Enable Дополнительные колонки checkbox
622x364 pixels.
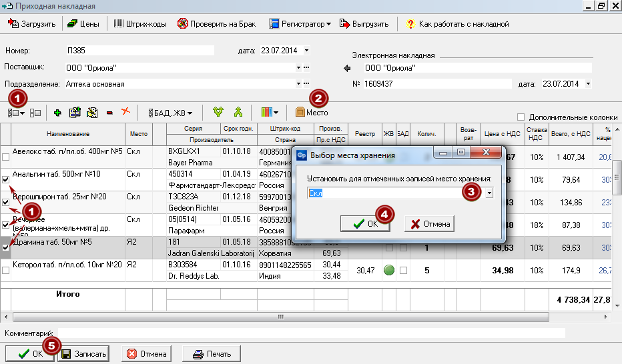(521, 117)
